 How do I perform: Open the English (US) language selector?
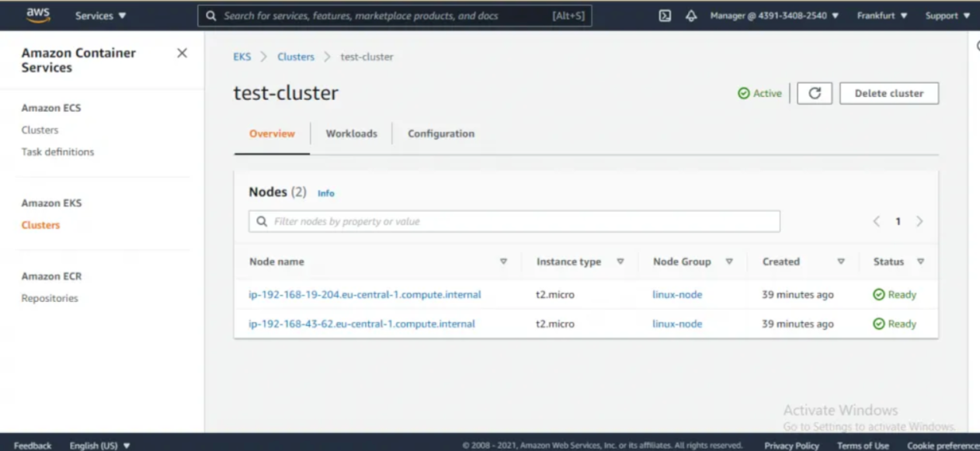[x=100, y=446]
